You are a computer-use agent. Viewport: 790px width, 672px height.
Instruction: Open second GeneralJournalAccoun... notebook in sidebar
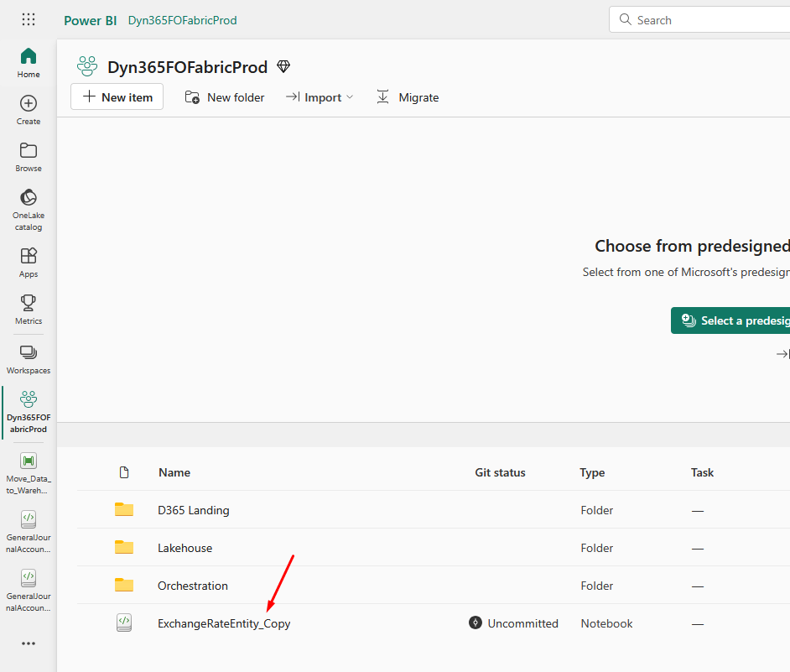tap(29, 591)
